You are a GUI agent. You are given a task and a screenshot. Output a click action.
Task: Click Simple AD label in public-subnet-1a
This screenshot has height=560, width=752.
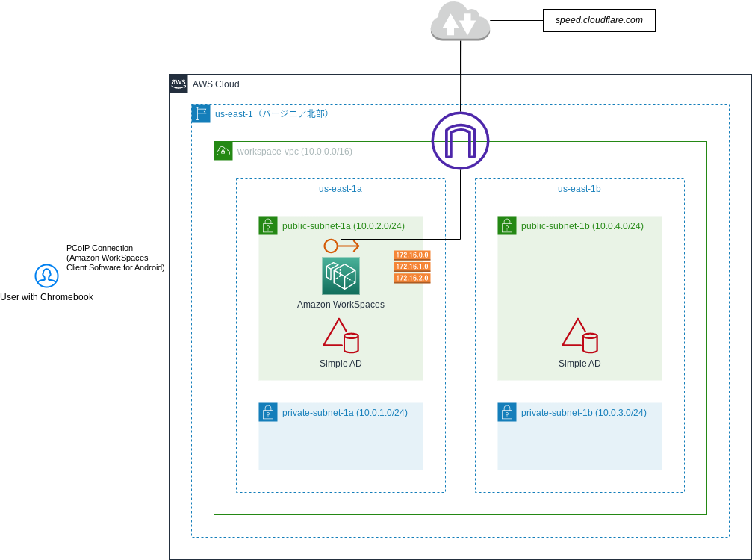pos(341,364)
